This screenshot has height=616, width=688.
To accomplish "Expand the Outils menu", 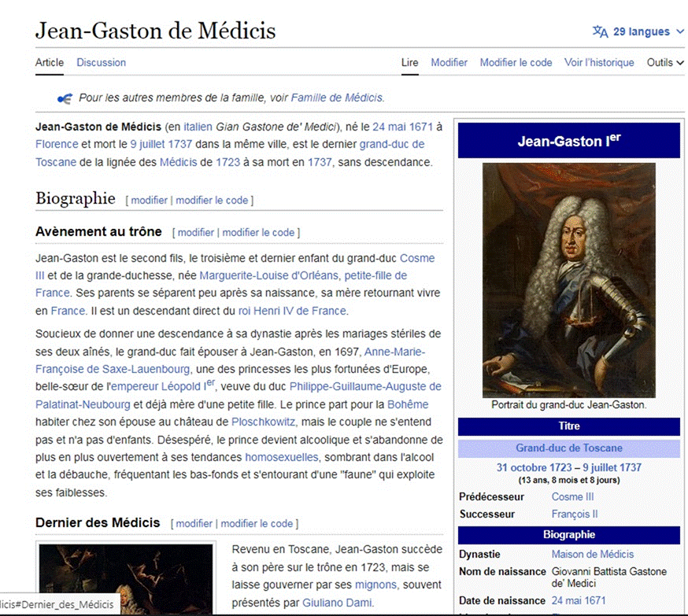I will pos(664,63).
